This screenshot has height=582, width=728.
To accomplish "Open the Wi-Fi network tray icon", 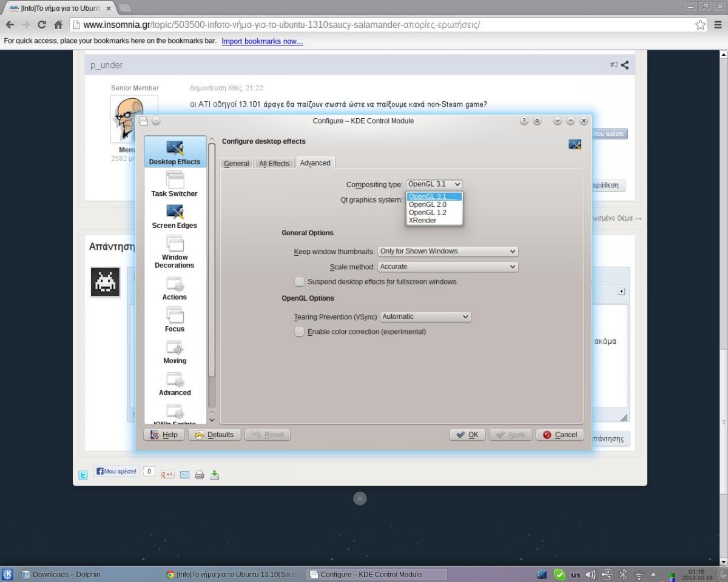I will 639,575.
